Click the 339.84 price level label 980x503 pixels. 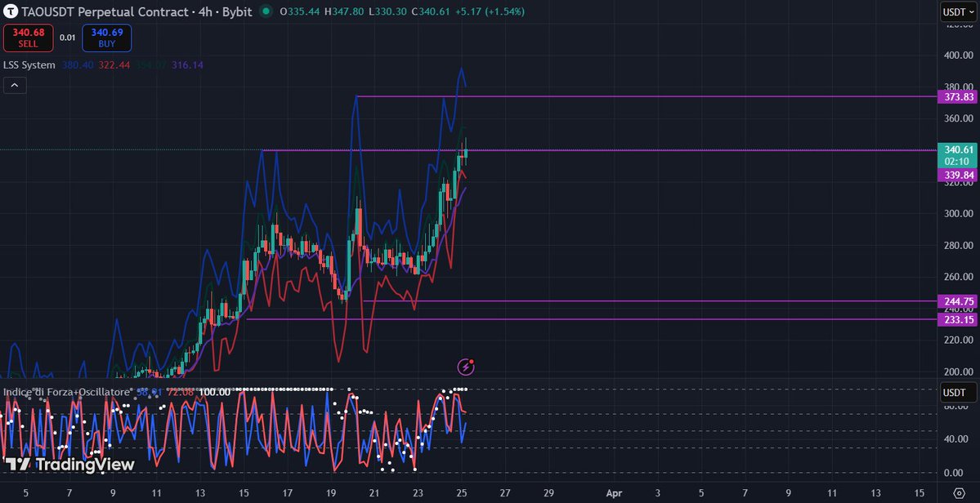click(958, 176)
